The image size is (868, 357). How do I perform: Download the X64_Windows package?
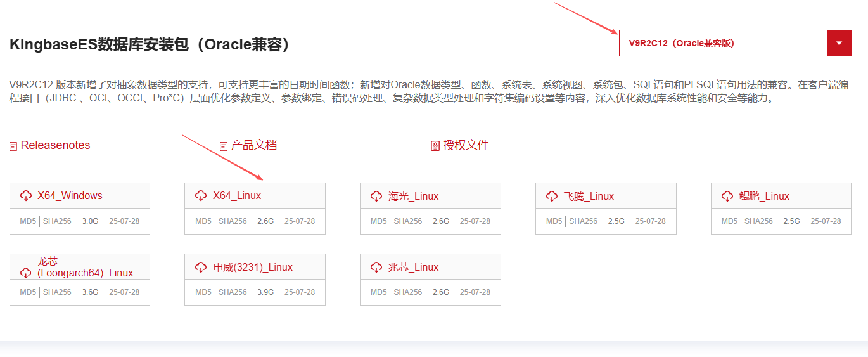[70, 196]
